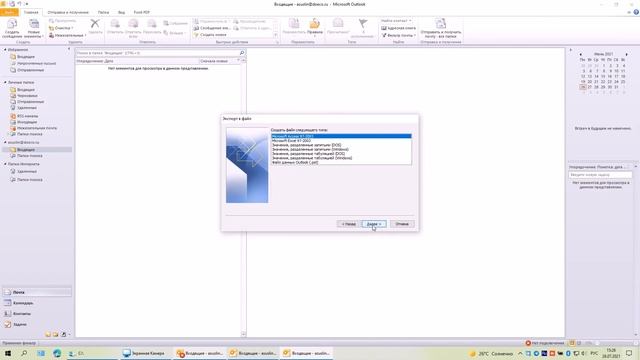
Task: Open the Исходящие folder
Action: tap(27, 122)
